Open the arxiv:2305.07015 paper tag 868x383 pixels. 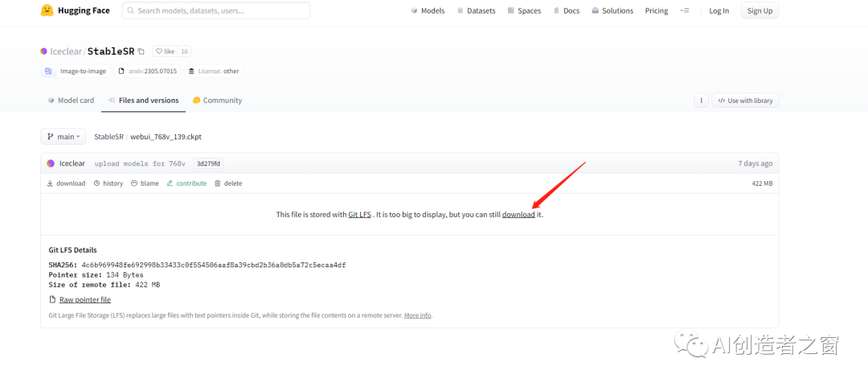click(148, 71)
